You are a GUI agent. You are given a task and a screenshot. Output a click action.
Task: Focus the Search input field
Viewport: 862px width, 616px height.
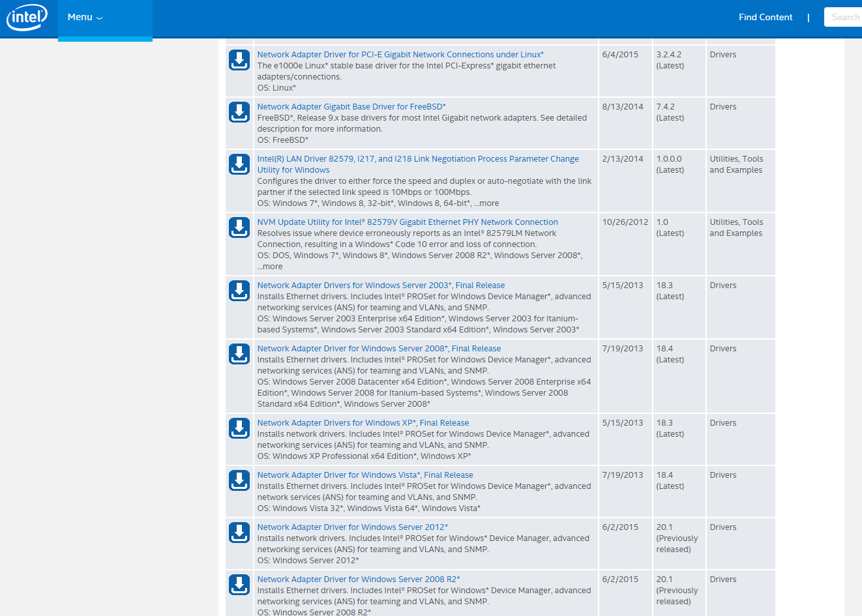coord(844,18)
